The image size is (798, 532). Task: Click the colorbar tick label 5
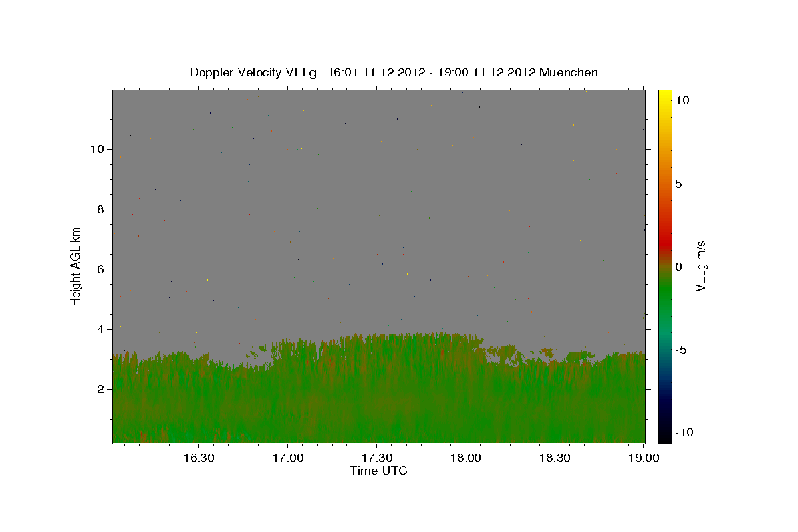point(679,184)
